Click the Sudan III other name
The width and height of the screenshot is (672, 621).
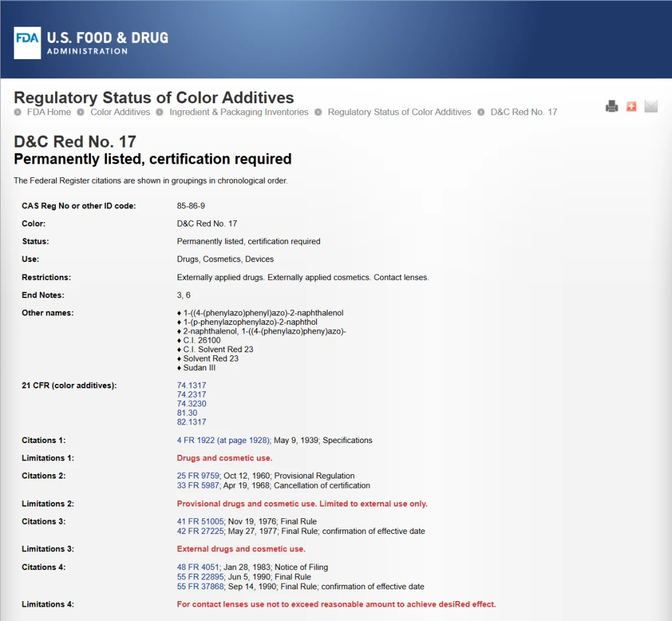(199, 368)
